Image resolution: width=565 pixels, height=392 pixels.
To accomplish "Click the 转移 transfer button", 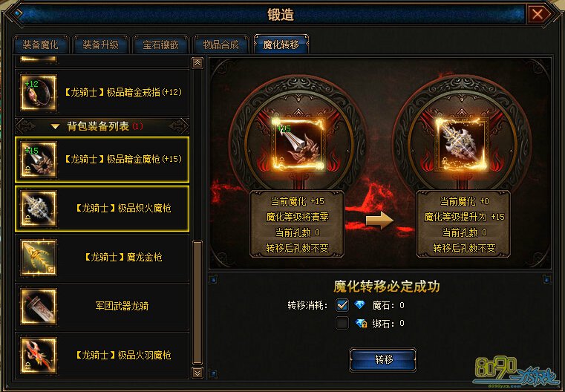I will coord(383,359).
